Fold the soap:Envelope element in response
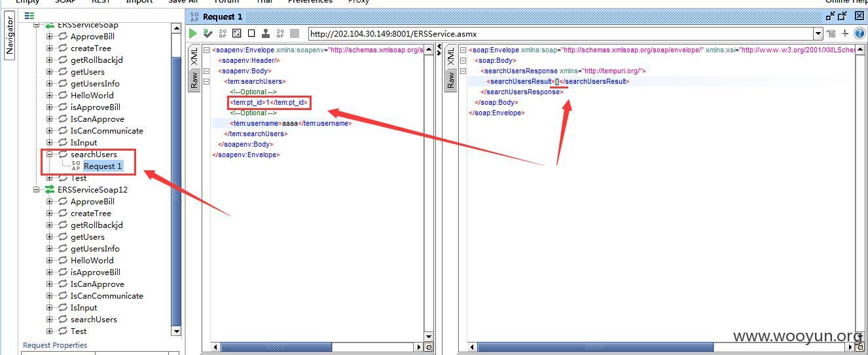This screenshot has width=868, height=355. [463, 50]
